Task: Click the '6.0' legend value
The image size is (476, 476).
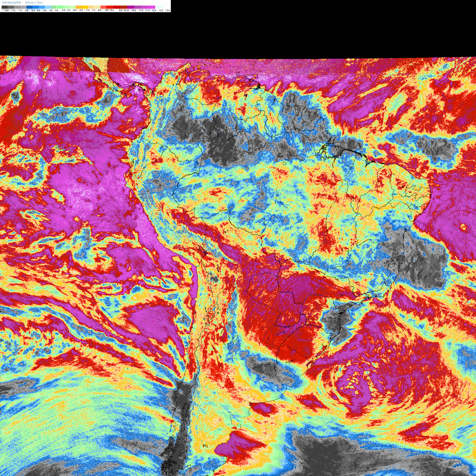Action: pos(75,10)
